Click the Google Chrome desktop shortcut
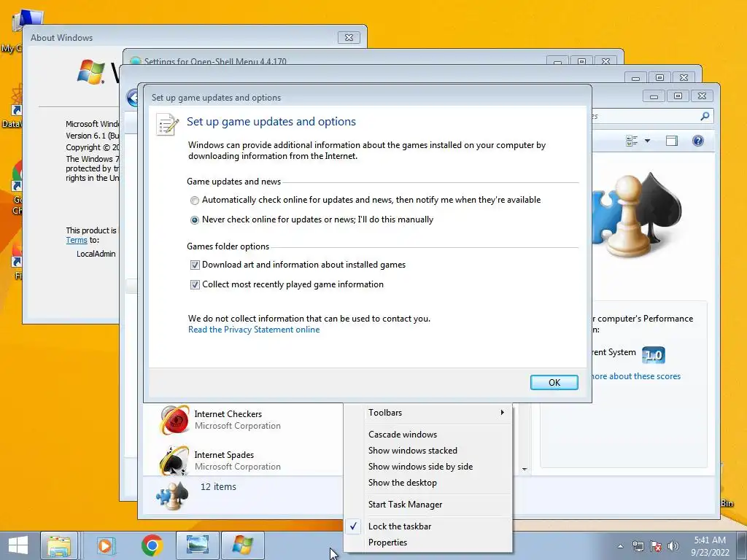The height and width of the screenshot is (560, 747). pyautogui.click(x=17, y=188)
